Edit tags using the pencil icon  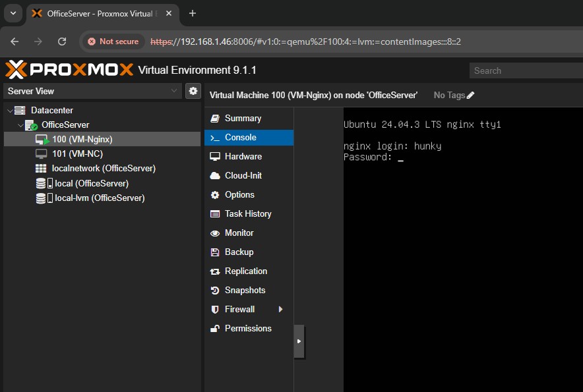(x=470, y=96)
